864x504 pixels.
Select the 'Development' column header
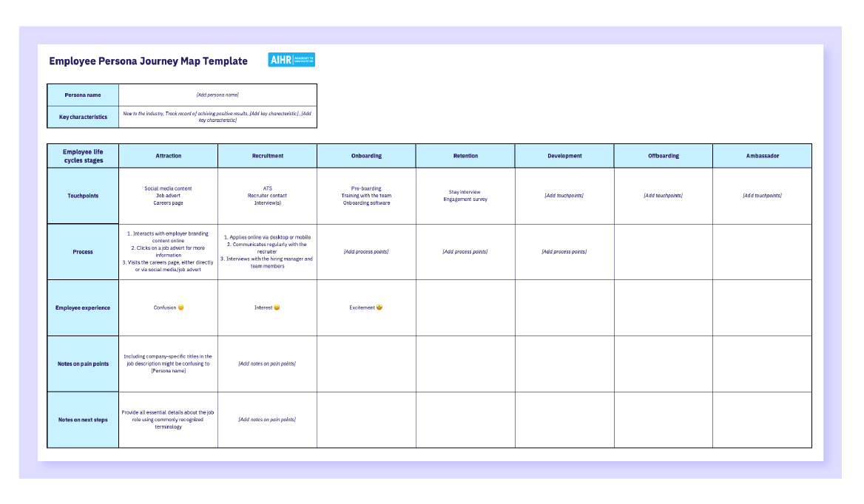point(564,156)
